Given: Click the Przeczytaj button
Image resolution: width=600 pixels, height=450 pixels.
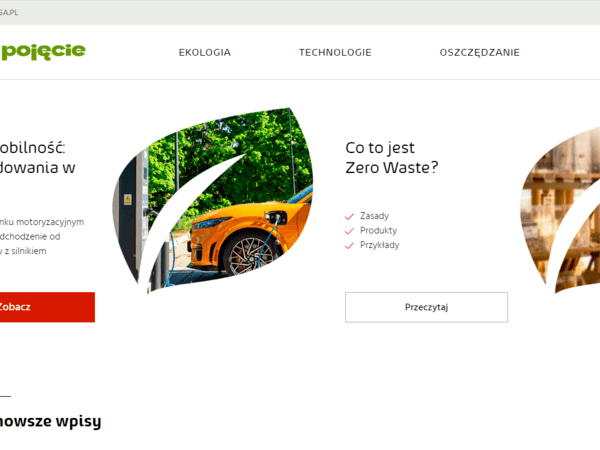Looking at the screenshot, I should (x=426, y=307).
